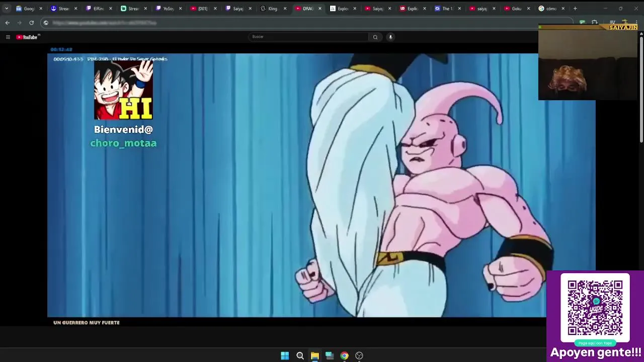Go back with browser back arrow
Image resolution: width=644 pixels, height=362 pixels.
(7, 23)
